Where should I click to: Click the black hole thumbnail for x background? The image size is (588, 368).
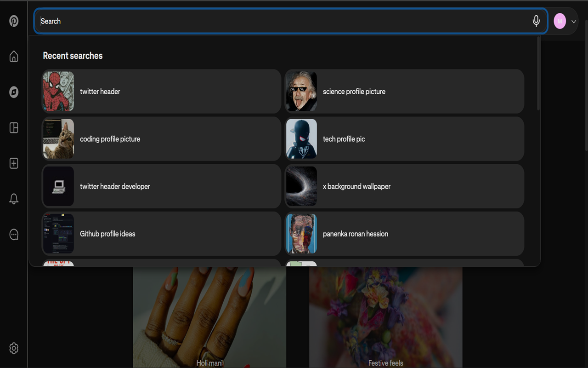tap(301, 186)
